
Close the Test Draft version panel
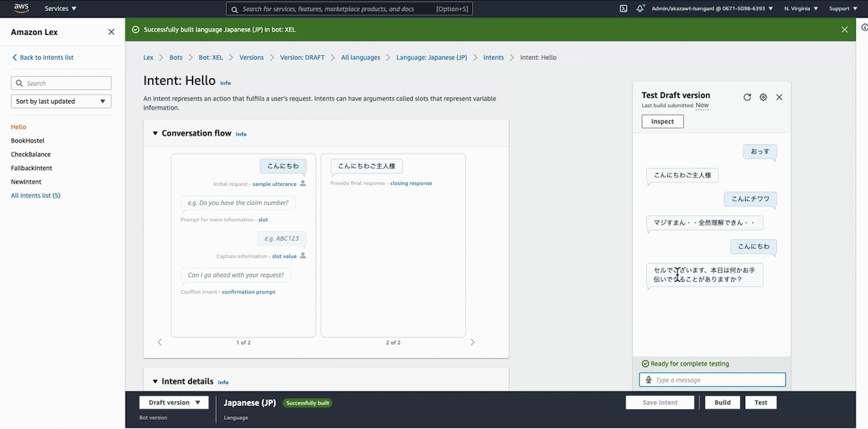pyautogui.click(x=779, y=97)
